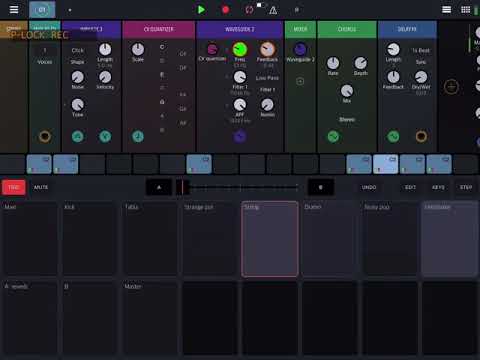Click the Tone knob

tap(77, 105)
